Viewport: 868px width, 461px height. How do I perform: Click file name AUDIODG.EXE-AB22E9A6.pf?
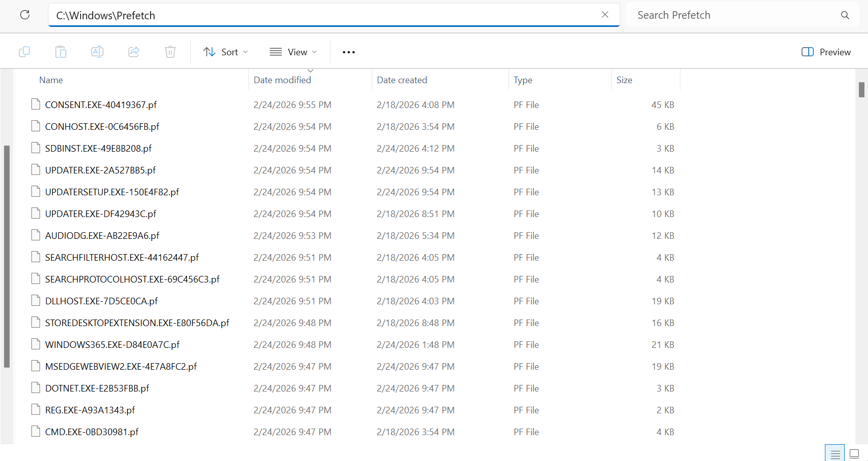102,236
